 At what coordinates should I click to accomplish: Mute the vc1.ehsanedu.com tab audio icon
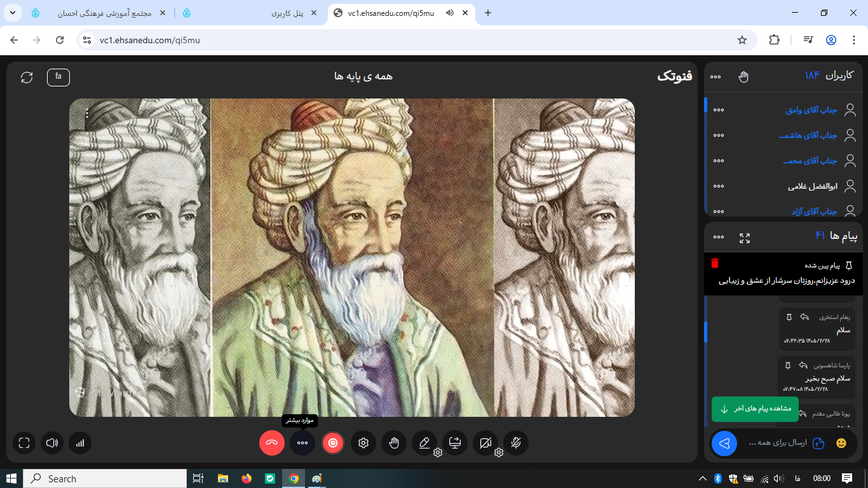pyautogui.click(x=450, y=13)
